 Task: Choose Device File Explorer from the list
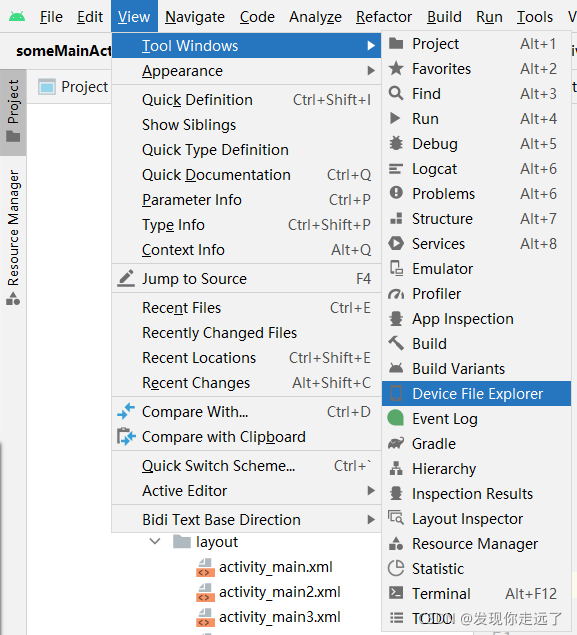coord(476,394)
